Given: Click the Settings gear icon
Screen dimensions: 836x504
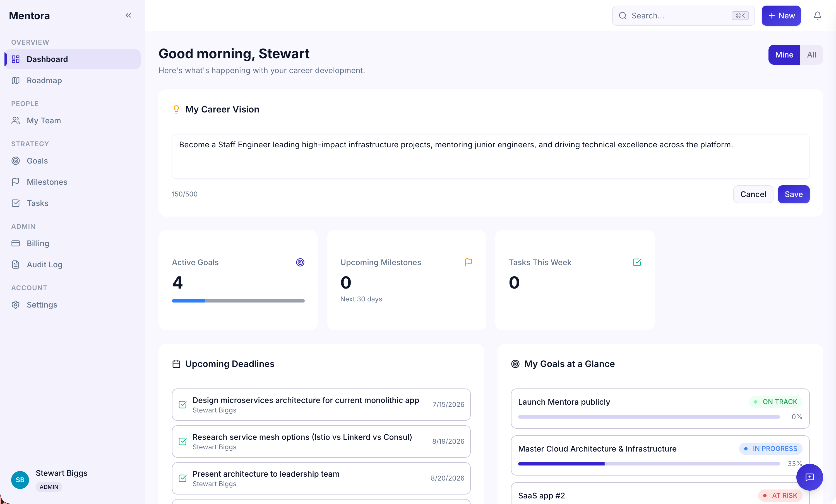Looking at the screenshot, I should 16,305.
